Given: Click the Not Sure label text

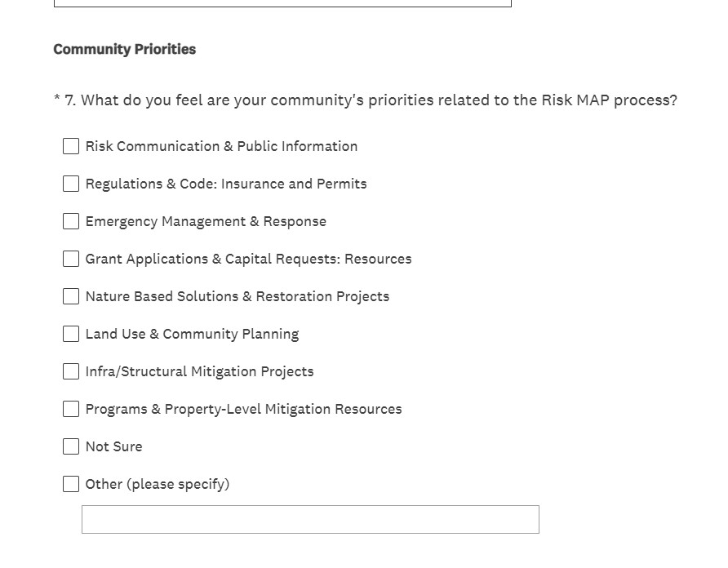Looking at the screenshot, I should [113, 446].
